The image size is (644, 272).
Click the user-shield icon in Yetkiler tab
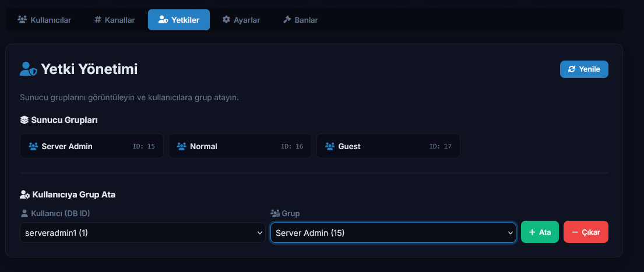click(x=163, y=20)
